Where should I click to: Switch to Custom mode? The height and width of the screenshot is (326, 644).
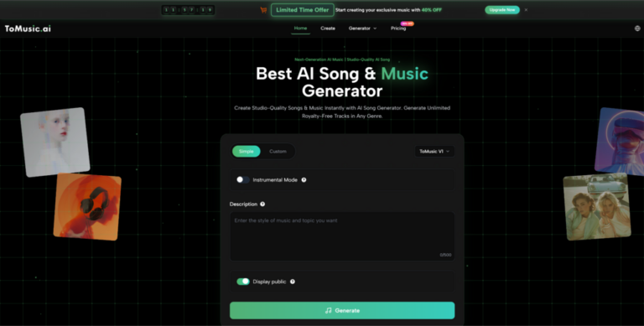[278, 152]
